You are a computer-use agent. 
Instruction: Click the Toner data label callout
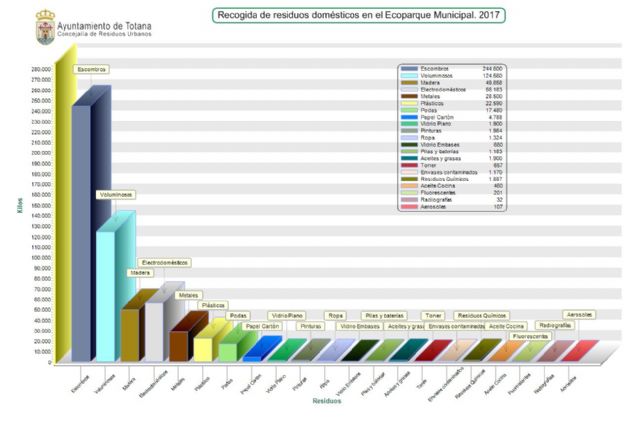coord(433,315)
